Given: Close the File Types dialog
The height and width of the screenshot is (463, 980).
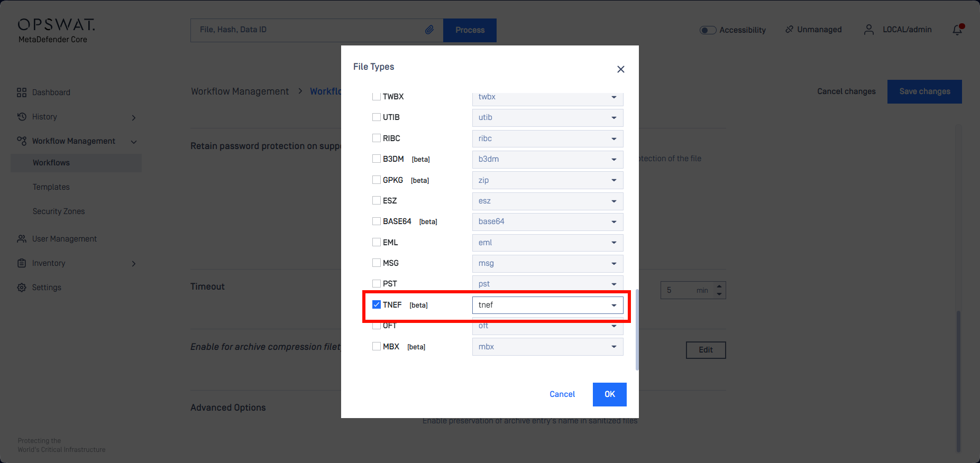Looking at the screenshot, I should 621,69.
